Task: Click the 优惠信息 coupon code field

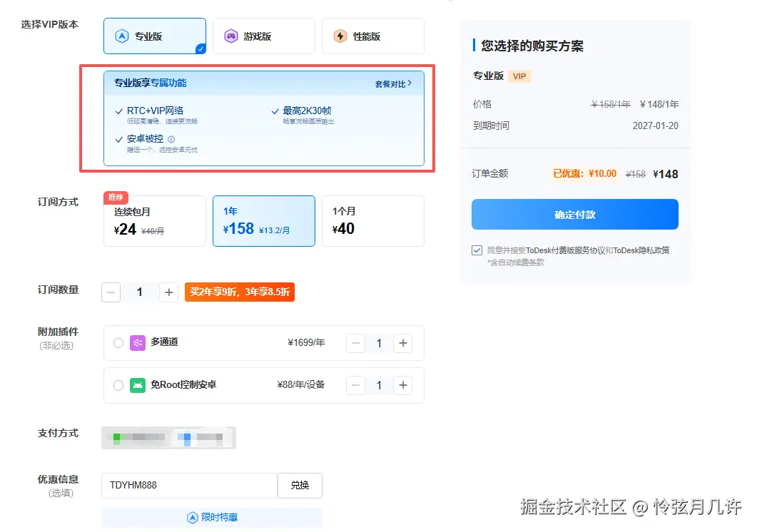Action: click(190, 485)
